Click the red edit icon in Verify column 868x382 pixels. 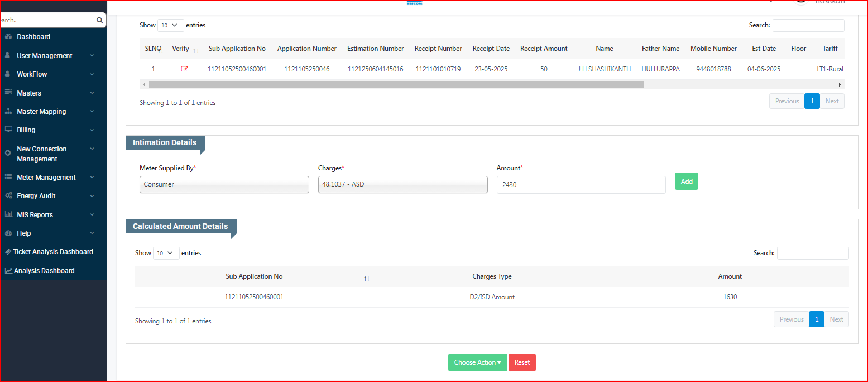pyautogui.click(x=185, y=69)
